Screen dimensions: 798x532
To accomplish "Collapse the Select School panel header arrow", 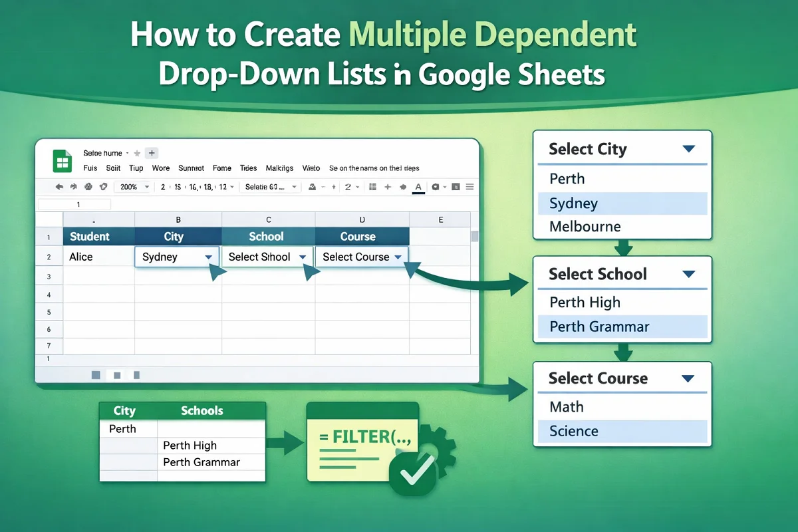I will point(689,274).
